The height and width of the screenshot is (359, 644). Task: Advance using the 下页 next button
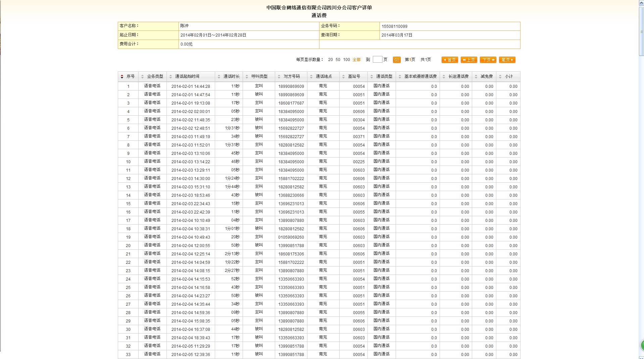coord(488,60)
